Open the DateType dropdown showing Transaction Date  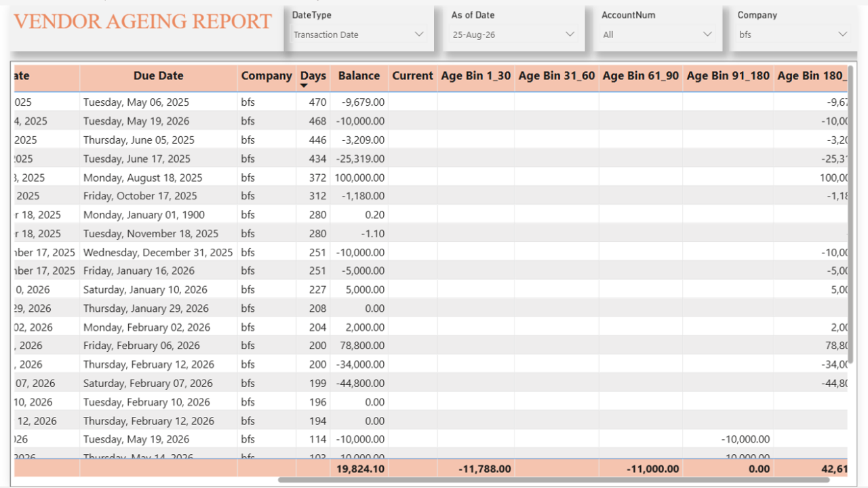tap(359, 35)
